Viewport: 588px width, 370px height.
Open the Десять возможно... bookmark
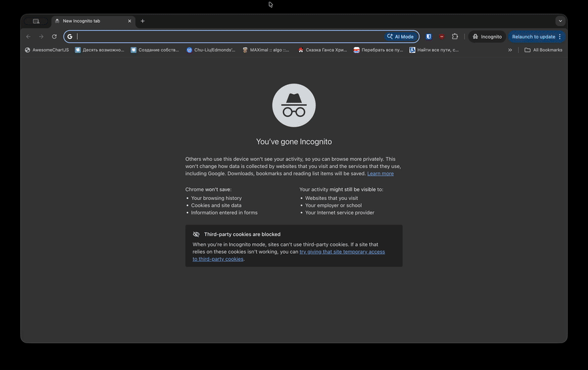pos(99,50)
